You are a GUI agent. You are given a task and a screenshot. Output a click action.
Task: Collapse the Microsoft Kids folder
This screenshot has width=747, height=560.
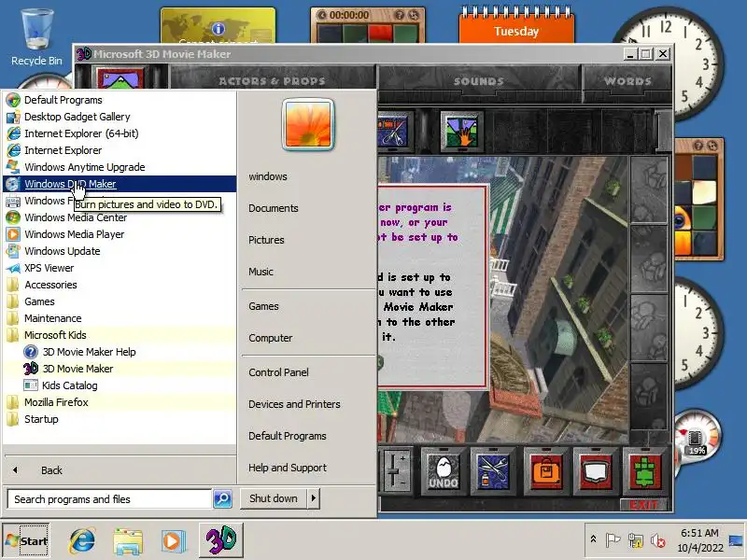pos(120,335)
